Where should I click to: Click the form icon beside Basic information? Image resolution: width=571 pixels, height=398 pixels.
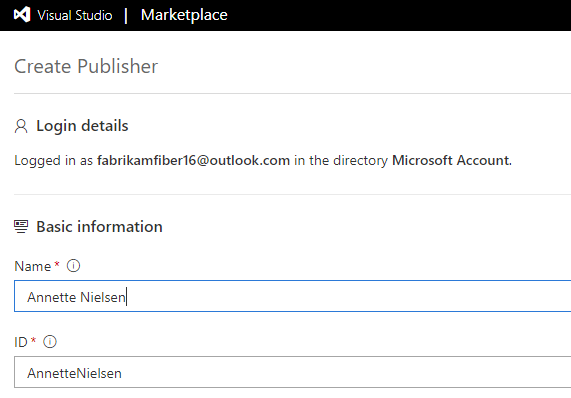[21, 226]
